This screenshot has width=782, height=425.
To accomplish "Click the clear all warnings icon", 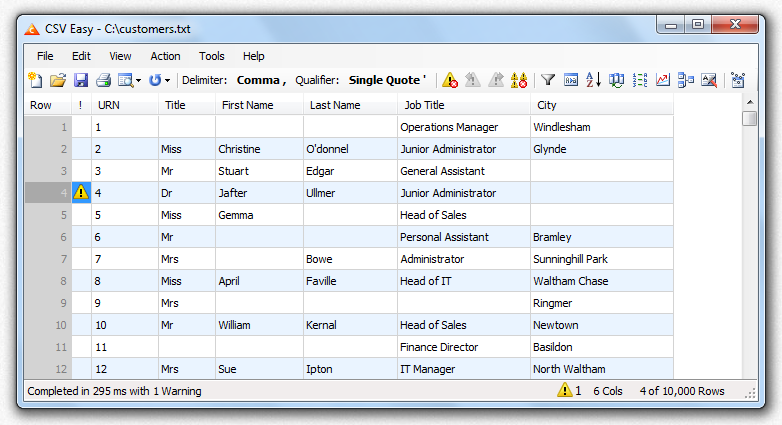I will [519, 80].
